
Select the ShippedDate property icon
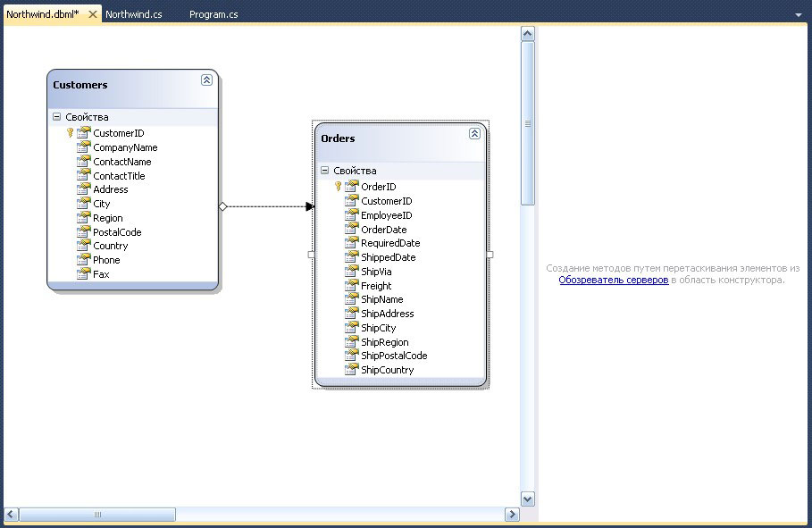352,257
